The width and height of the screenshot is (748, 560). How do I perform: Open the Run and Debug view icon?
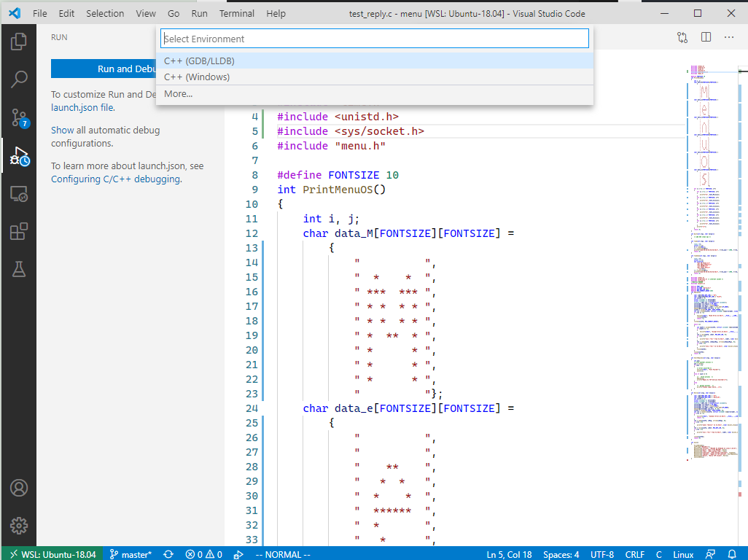(x=20, y=156)
